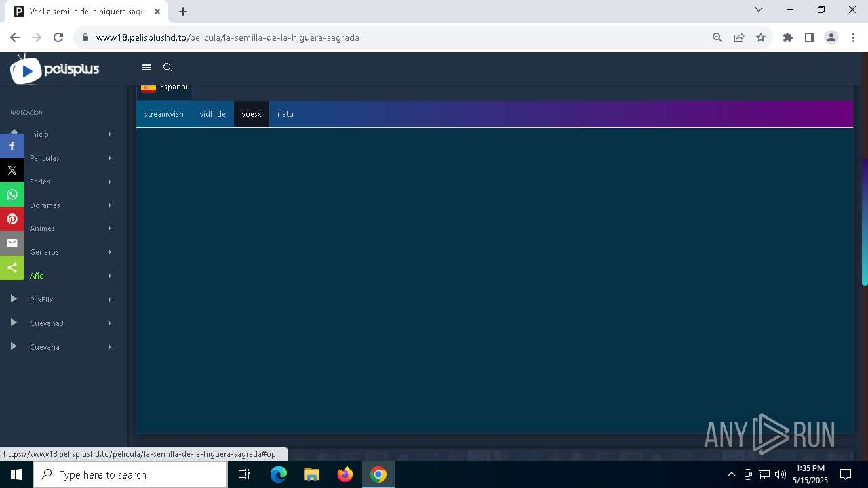
Task: Open Task View on taskbar
Action: (244, 474)
